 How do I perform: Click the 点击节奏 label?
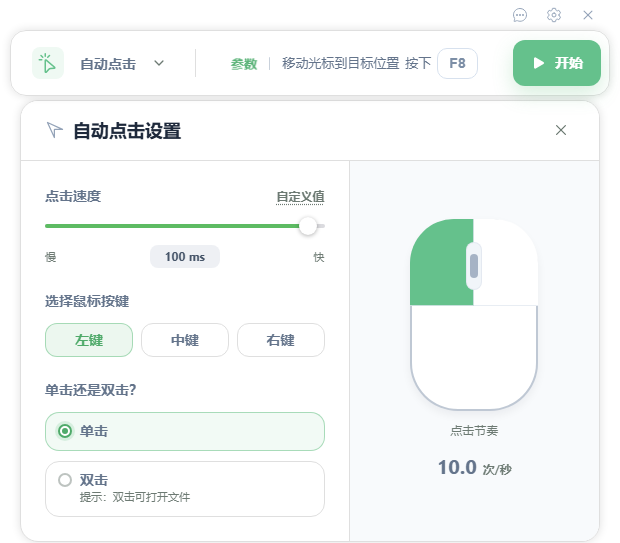tap(474, 431)
